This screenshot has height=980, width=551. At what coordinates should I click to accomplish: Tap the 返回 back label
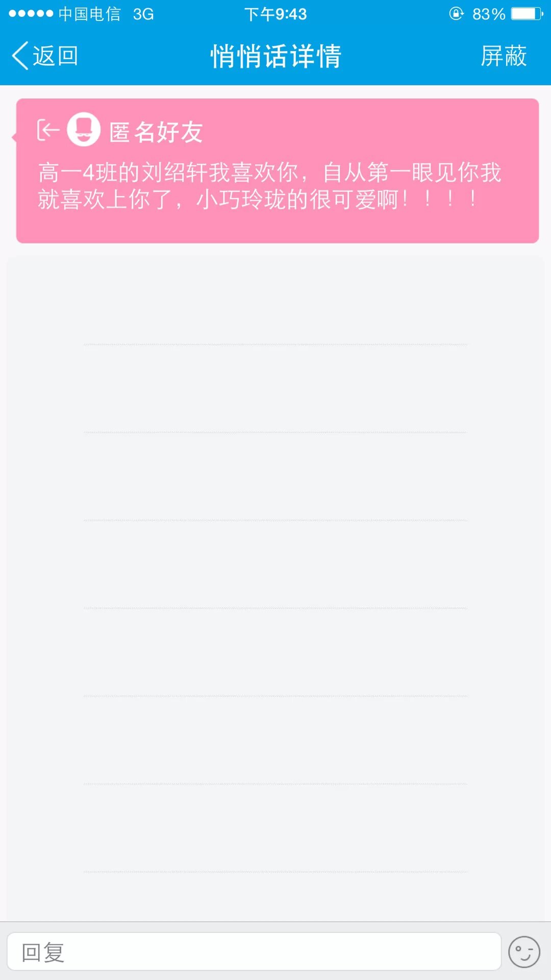pyautogui.click(x=55, y=56)
